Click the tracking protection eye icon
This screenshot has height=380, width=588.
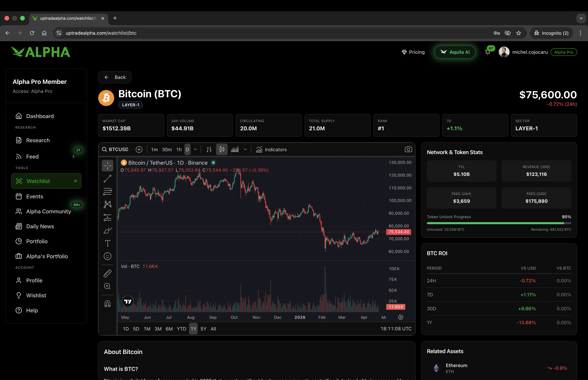508,33
